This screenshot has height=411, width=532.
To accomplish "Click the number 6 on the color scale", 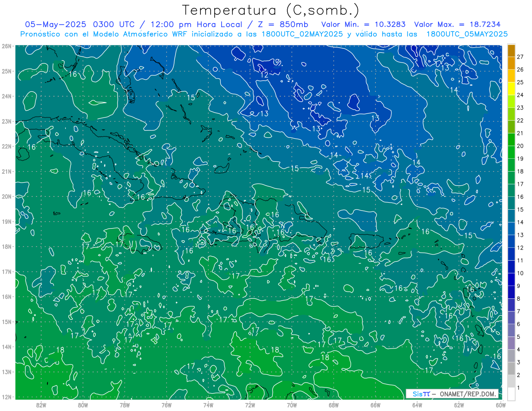I will [518, 324].
